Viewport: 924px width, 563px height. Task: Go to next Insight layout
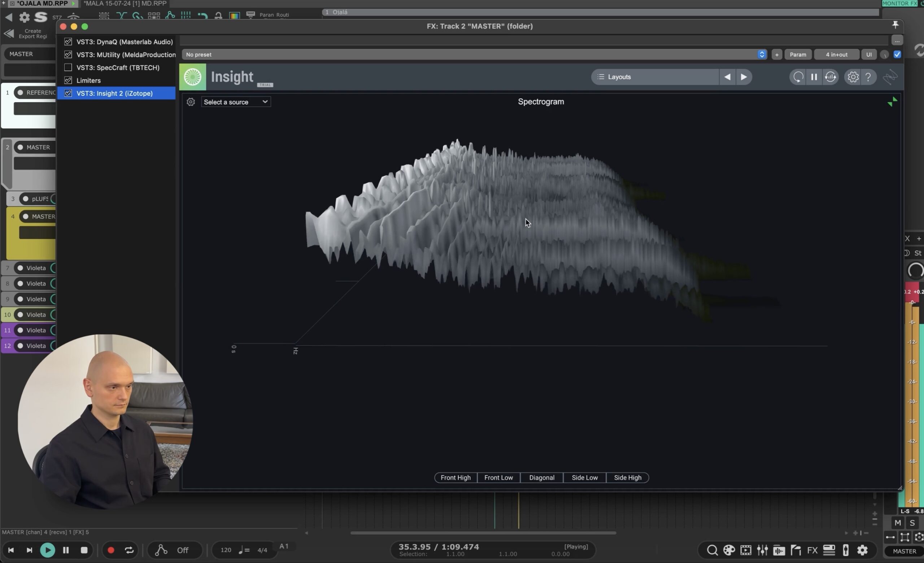tap(744, 77)
